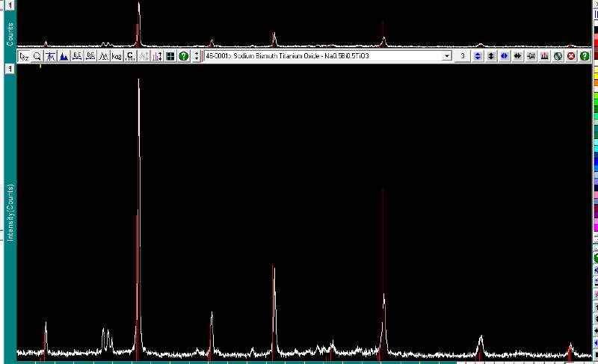Click the green help icon left of phase dropdown
This screenshot has height=364, width=598.
click(184, 56)
